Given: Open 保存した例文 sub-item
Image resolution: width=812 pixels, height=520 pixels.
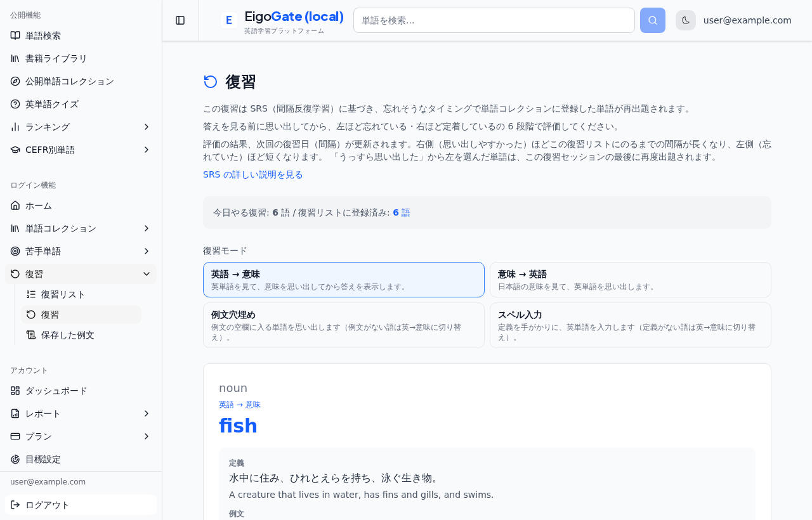Looking at the screenshot, I should point(81,335).
